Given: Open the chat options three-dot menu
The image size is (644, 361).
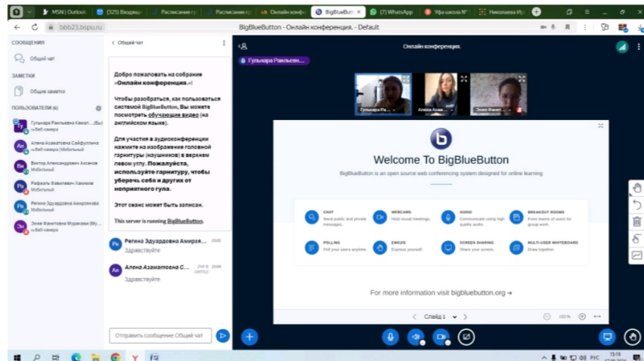Looking at the screenshot, I should tap(224, 43).
